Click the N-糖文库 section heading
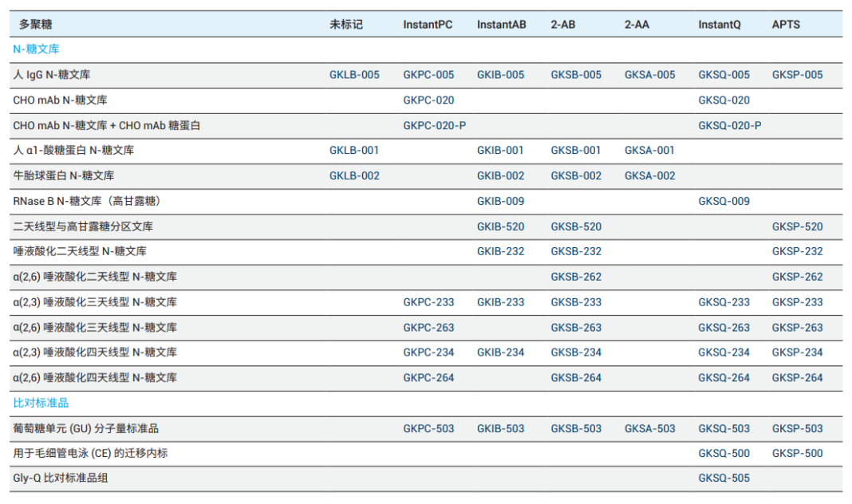 36,49
